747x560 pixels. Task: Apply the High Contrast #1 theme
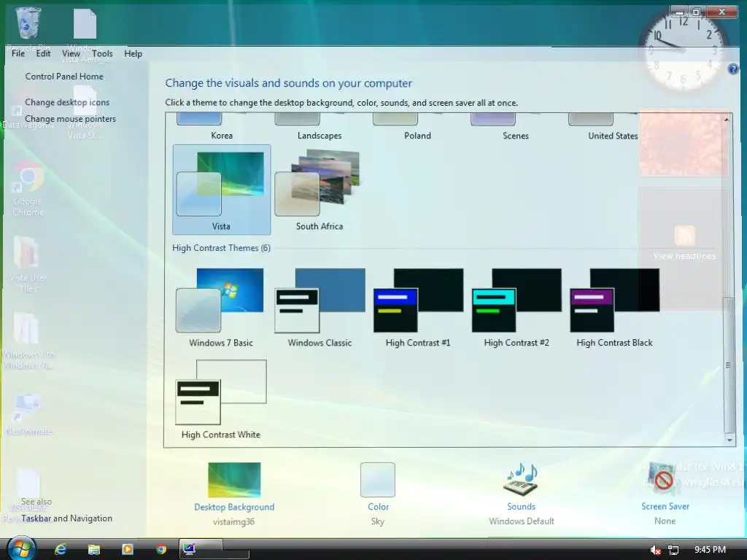[418, 307]
